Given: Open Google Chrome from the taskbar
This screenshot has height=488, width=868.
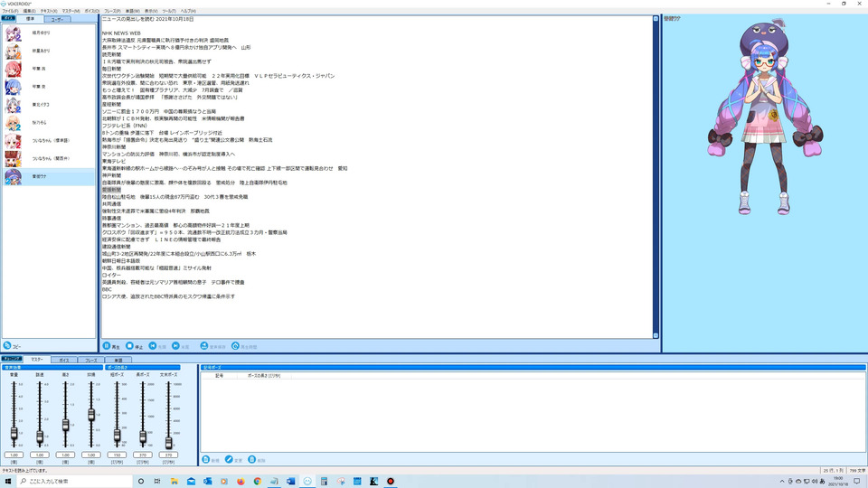Looking at the screenshot, I should point(258,482).
